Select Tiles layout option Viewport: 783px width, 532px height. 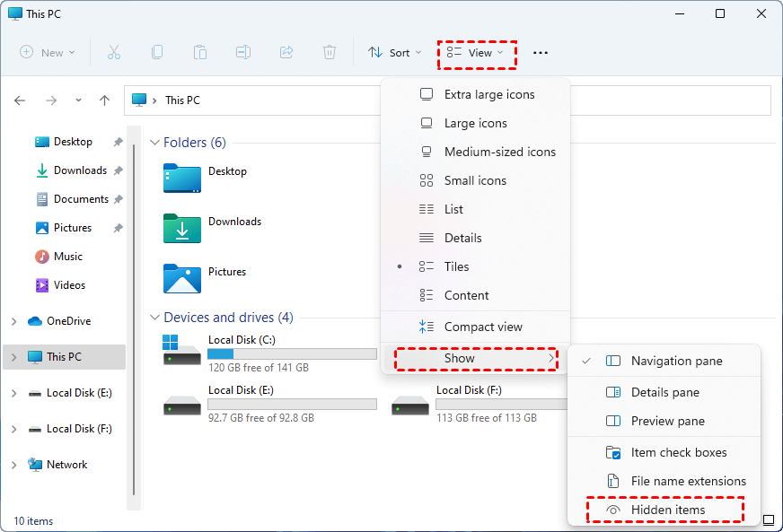(x=475, y=266)
